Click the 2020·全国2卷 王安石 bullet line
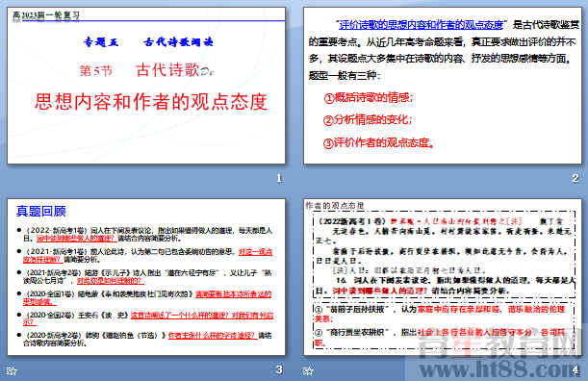The image size is (588, 381). tap(147, 318)
